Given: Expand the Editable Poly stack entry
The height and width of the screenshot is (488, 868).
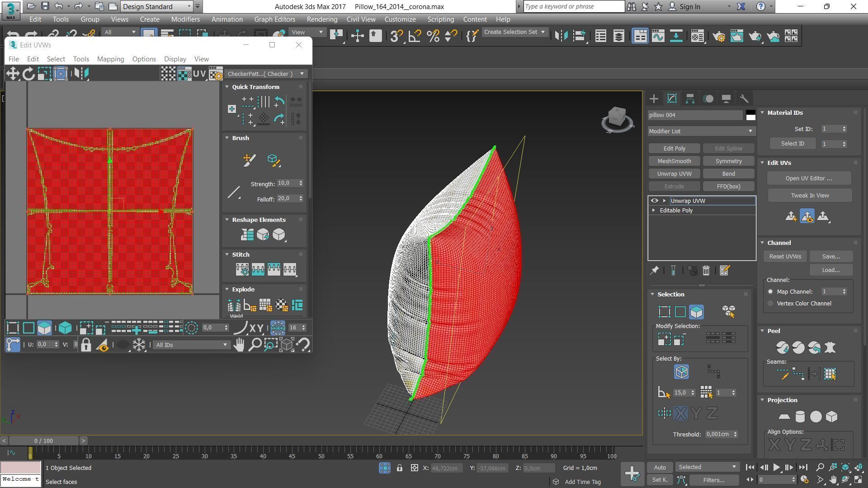Looking at the screenshot, I should pyautogui.click(x=653, y=211).
